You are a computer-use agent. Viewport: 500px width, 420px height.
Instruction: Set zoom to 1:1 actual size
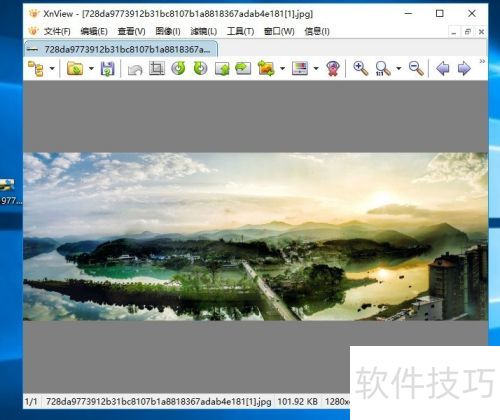point(383,69)
